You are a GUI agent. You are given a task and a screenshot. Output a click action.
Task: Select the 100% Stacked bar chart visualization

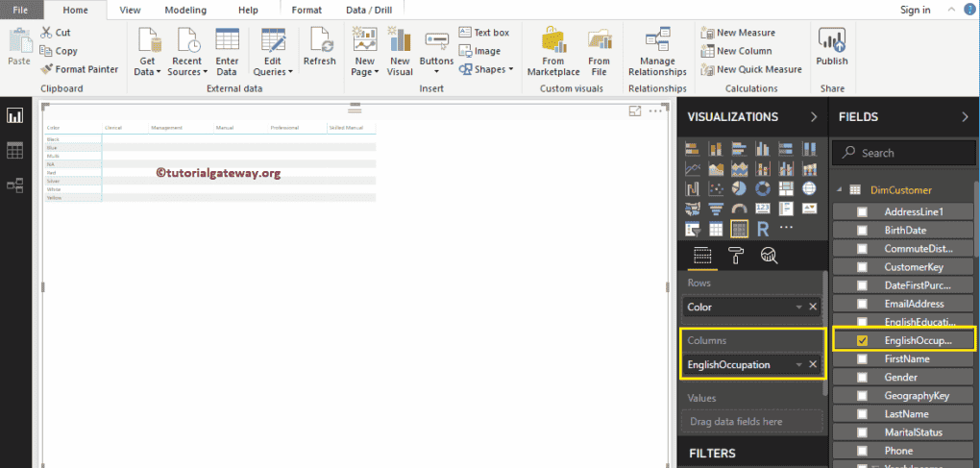tap(786, 149)
